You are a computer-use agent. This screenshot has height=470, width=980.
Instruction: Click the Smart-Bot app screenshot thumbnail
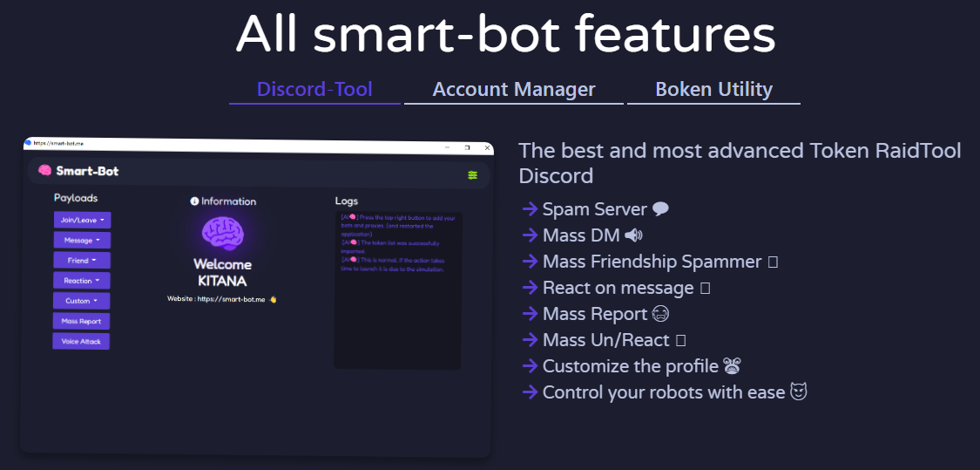pos(257,296)
